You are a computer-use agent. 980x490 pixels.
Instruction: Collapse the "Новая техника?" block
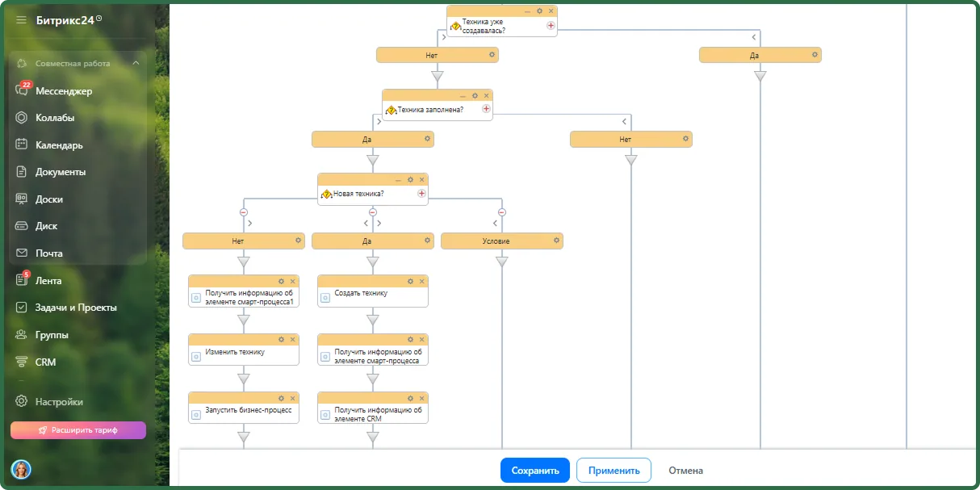click(x=398, y=179)
